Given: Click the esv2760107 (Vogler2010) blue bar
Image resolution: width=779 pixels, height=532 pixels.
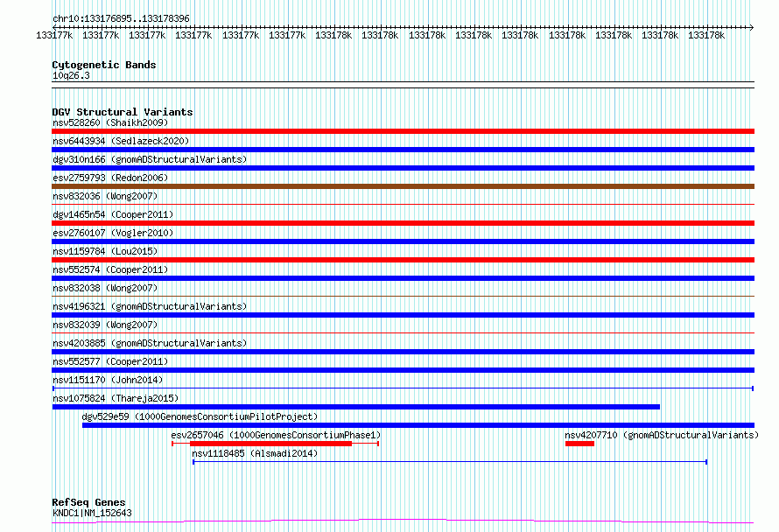Looking at the screenshot, I should 403,241.
